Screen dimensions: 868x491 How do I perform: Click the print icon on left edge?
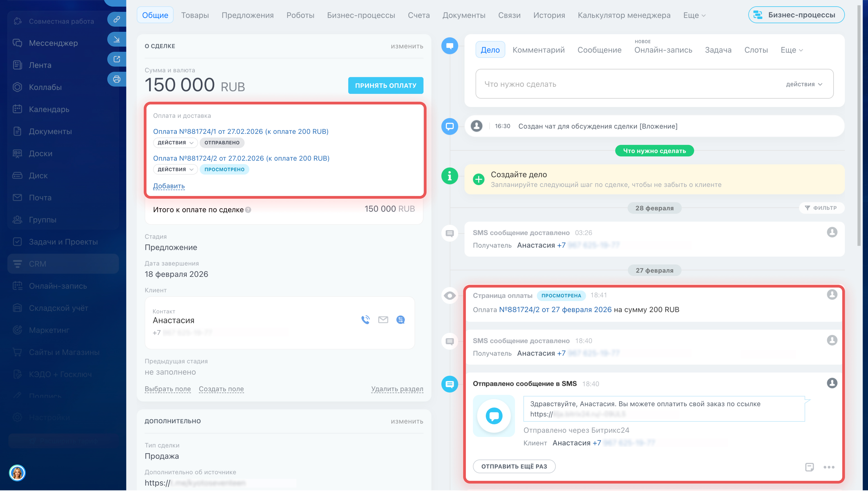[117, 79]
